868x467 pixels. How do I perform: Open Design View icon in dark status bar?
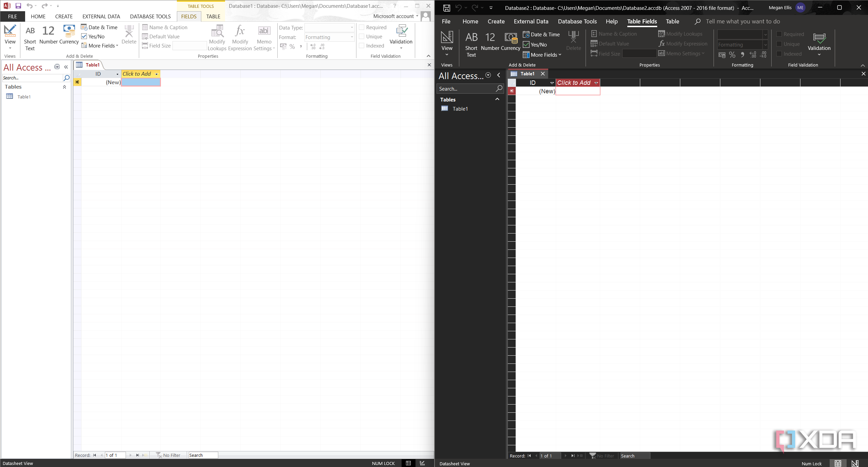tap(855, 463)
